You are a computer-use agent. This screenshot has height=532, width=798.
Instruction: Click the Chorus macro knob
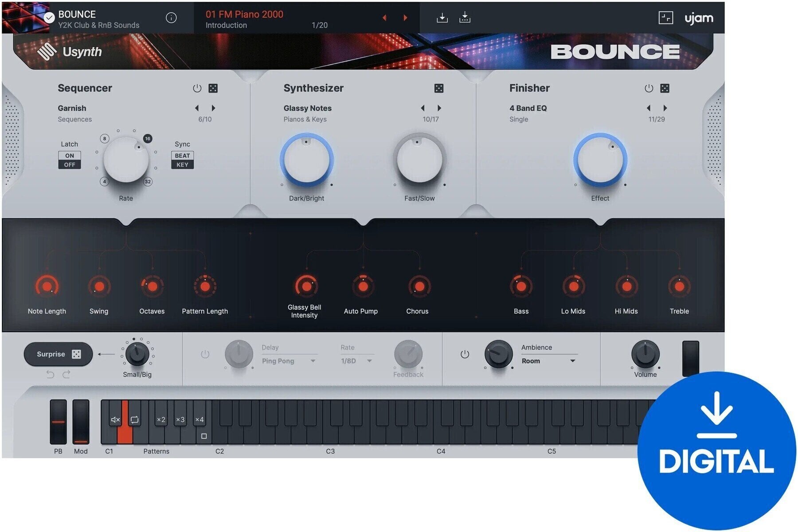pyautogui.click(x=419, y=286)
